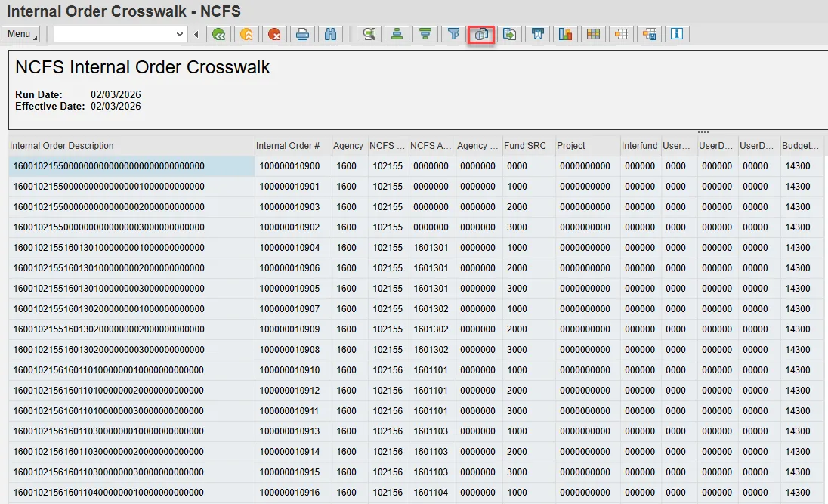
Task: Collapse command field with small left arrow
Action: click(x=196, y=34)
